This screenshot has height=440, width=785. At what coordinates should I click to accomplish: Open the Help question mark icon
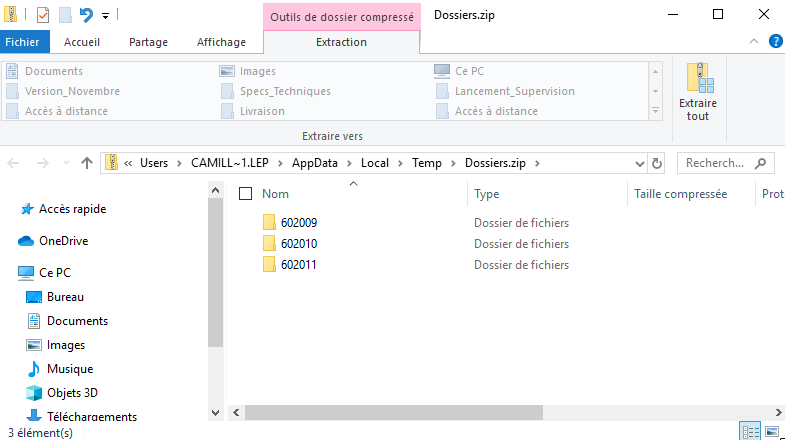point(775,41)
